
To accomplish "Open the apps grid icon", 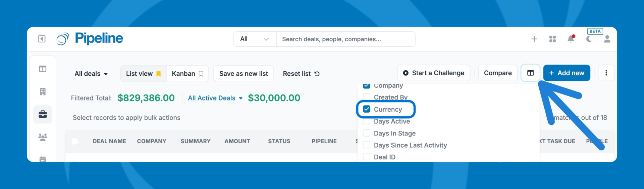I will (552, 39).
